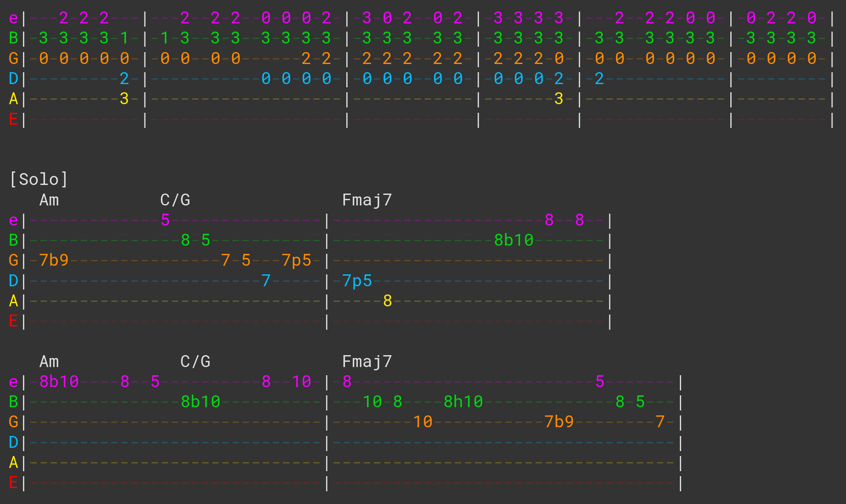Click the Fmaj7 chord above first solo line
This screenshot has height=504, width=846.
tap(367, 200)
